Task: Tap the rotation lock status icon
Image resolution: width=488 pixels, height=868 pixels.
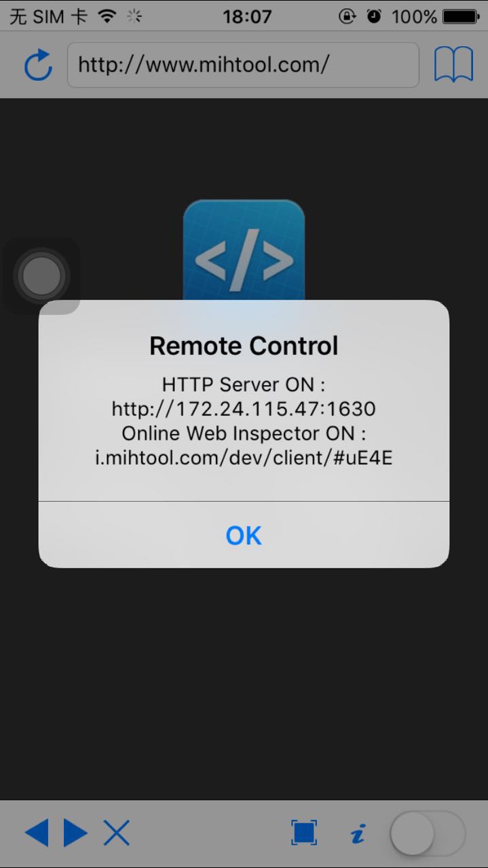Action: (347, 16)
